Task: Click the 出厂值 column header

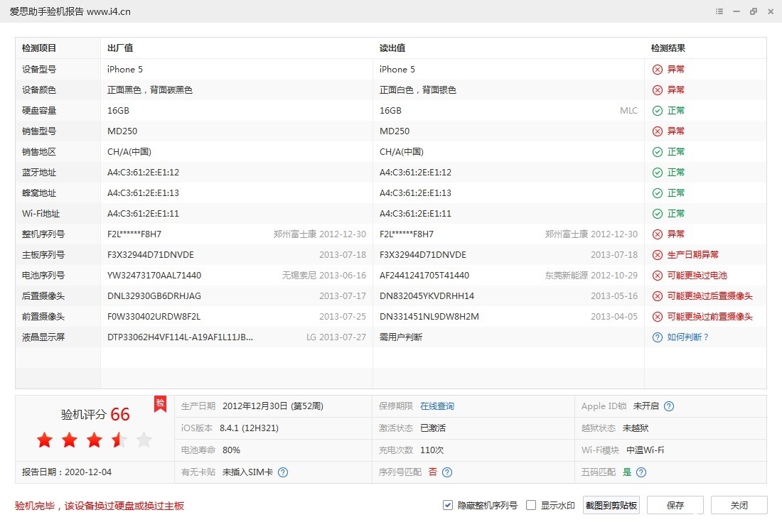Action: pyautogui.click(x=120, y=48)
